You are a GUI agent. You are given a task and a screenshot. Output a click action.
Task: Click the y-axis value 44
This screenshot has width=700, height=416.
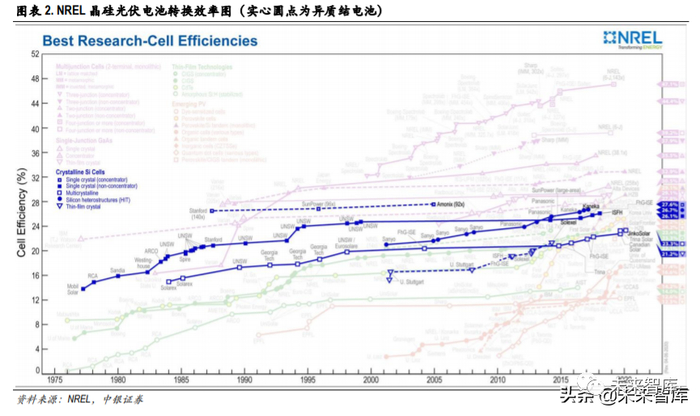[x=35, y=104]
